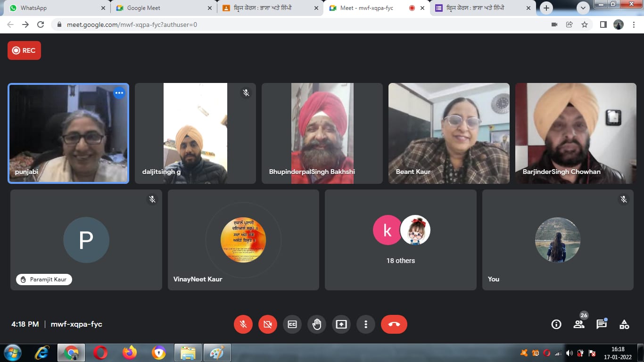The image size is (644, 362).
Task: Leave the call with red hangup button
Action: pyautogui.click(x=394, y=324)
